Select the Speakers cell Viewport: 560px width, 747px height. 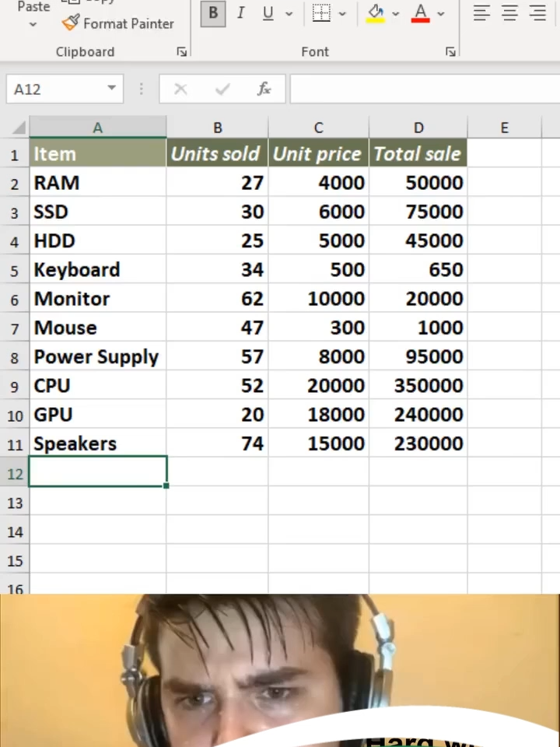pos(98,444)
